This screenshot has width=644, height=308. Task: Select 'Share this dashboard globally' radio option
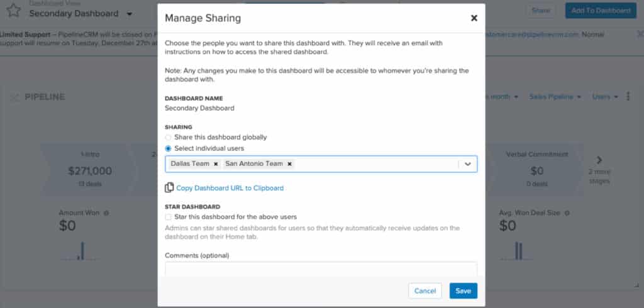(168, 138)
